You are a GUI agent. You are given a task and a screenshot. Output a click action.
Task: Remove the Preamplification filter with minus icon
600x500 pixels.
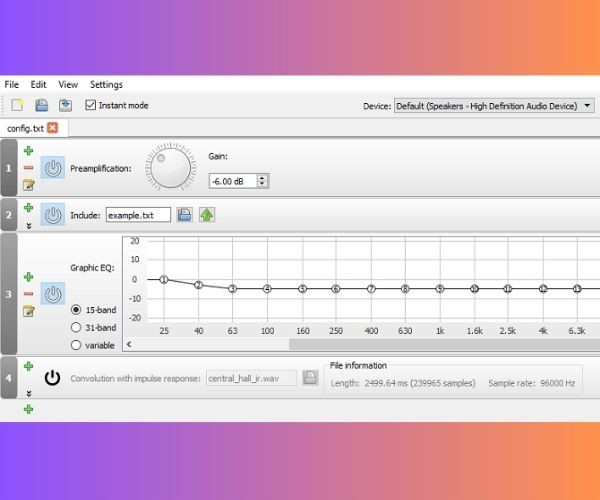click(29, 168)
